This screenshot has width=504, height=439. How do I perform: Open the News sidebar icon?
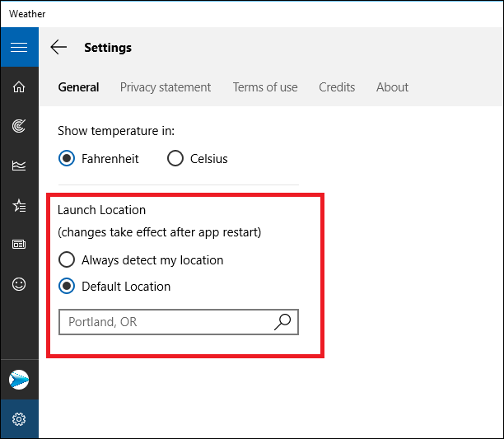[19, 245]
